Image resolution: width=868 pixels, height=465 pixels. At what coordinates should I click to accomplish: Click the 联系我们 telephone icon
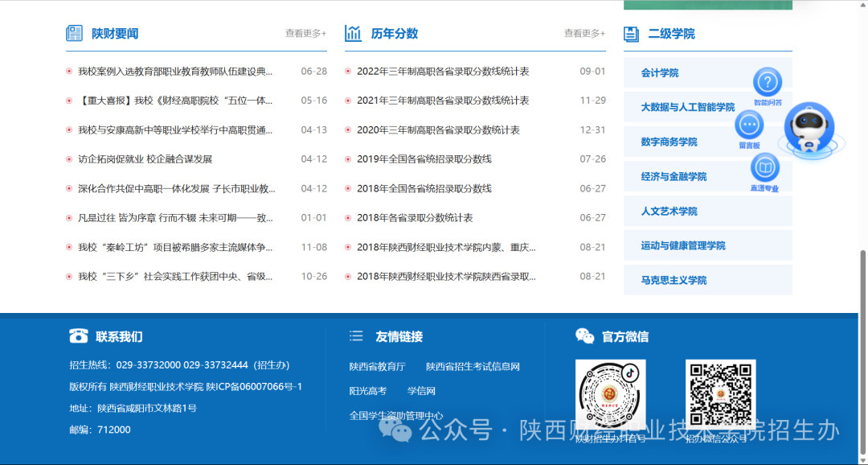click(x=78, y=336)
